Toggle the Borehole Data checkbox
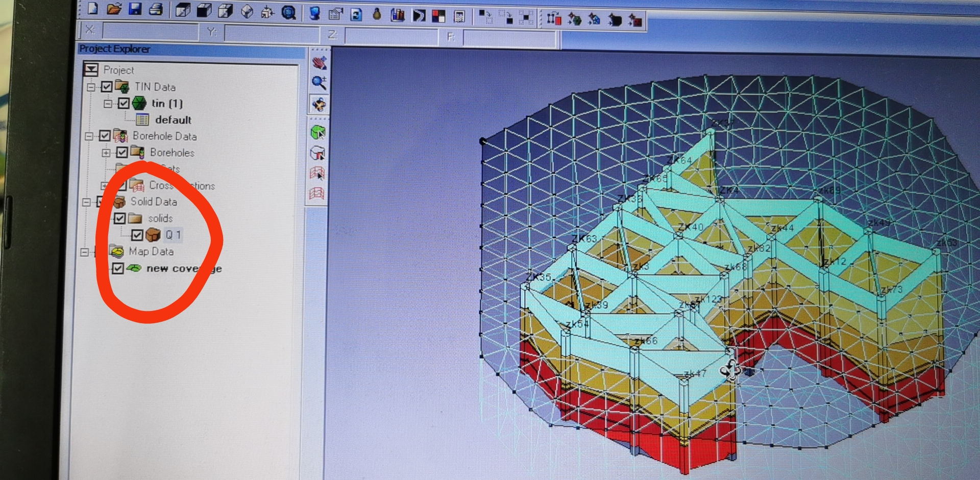 click(105, 136)
